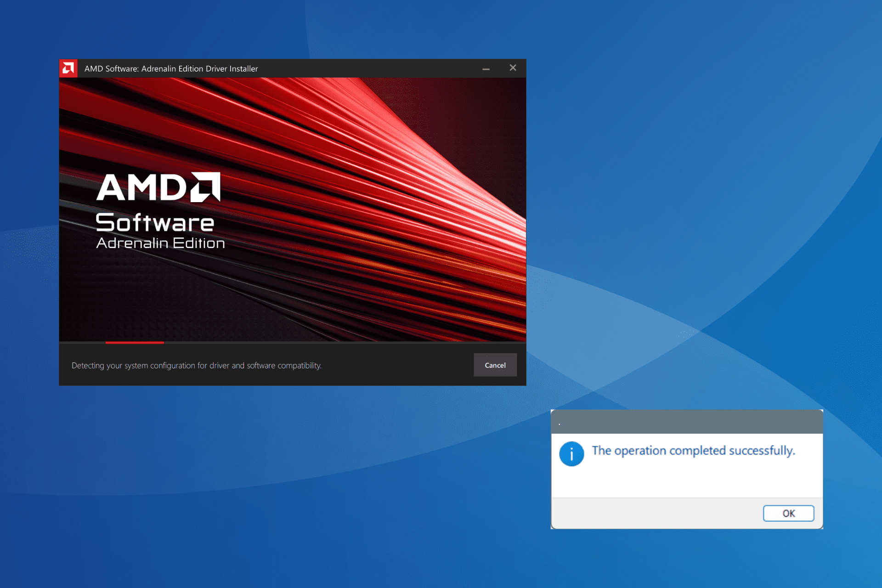Click the AMD Software: Adrenalin Edition Driver Installer title text
This screenshot has height=588, width=882.
pos(171,68)
